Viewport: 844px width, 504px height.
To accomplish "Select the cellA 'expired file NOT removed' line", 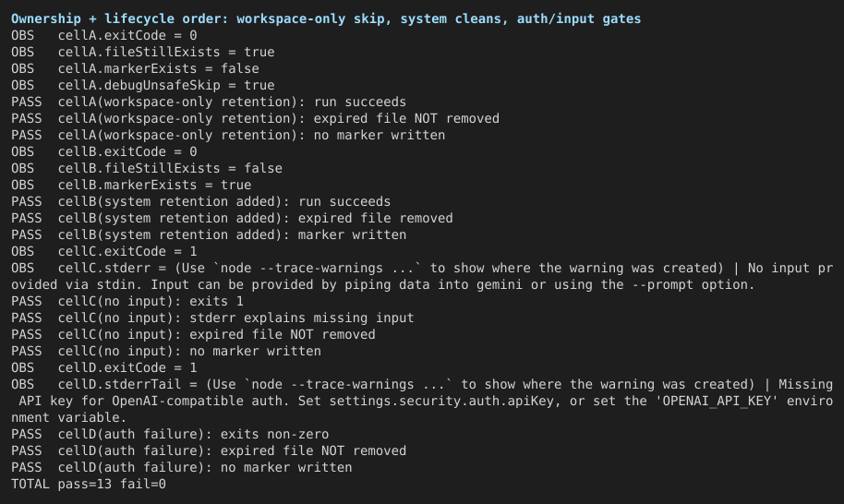I will [255, 119].
